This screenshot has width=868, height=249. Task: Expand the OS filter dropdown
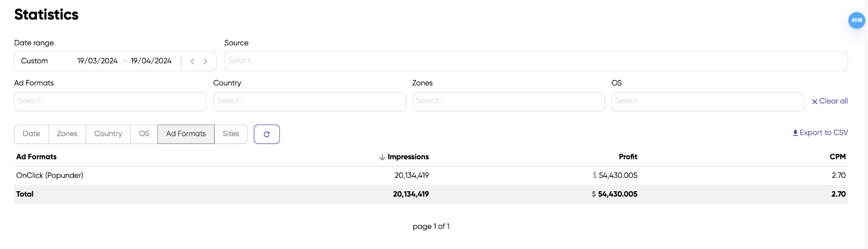pos(707,101)
